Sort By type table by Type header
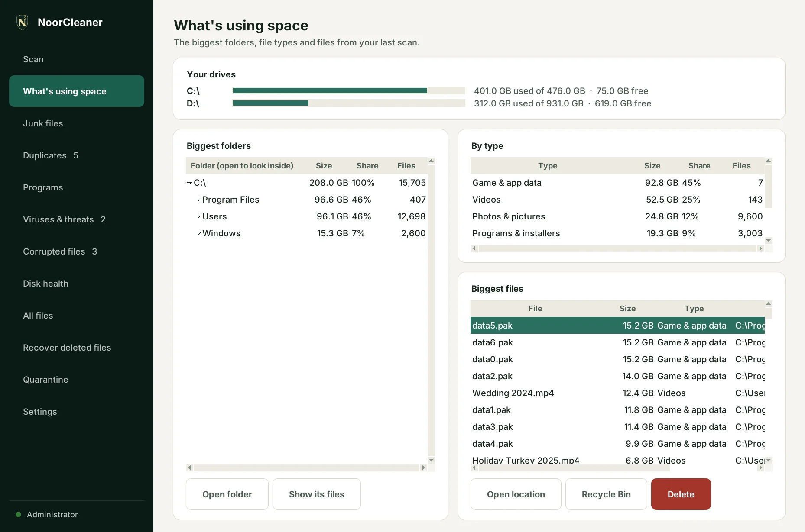The image size is (805, 532). click(548, 166)
